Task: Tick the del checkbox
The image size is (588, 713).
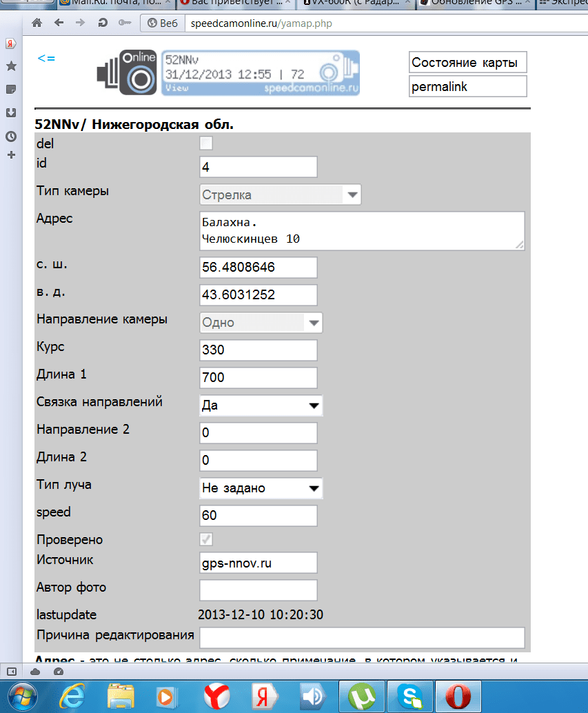Action: pos(206,143)
